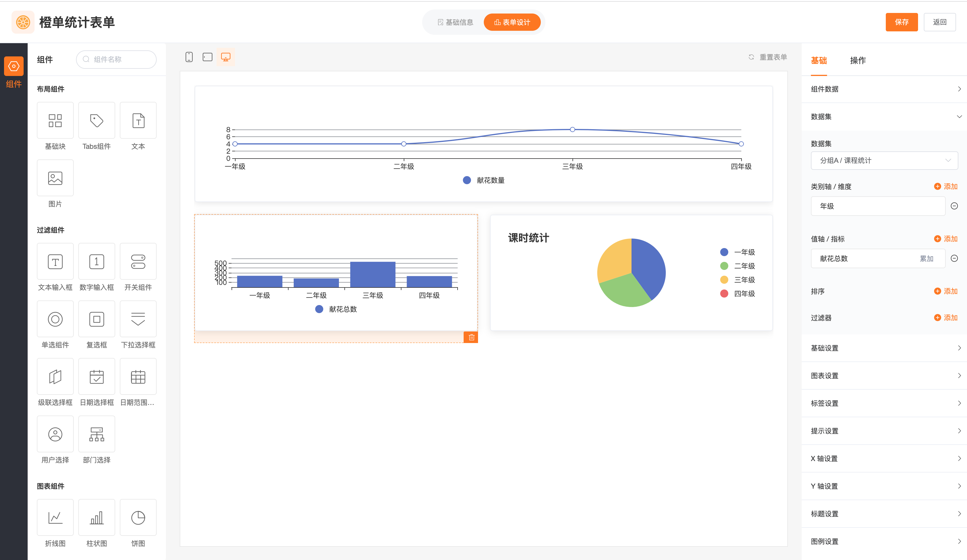Image resolution: width=967 pixels, height=560 pixels.
Task: Toggle 献花数量 legend in line chart
Action: pos(484,180)
